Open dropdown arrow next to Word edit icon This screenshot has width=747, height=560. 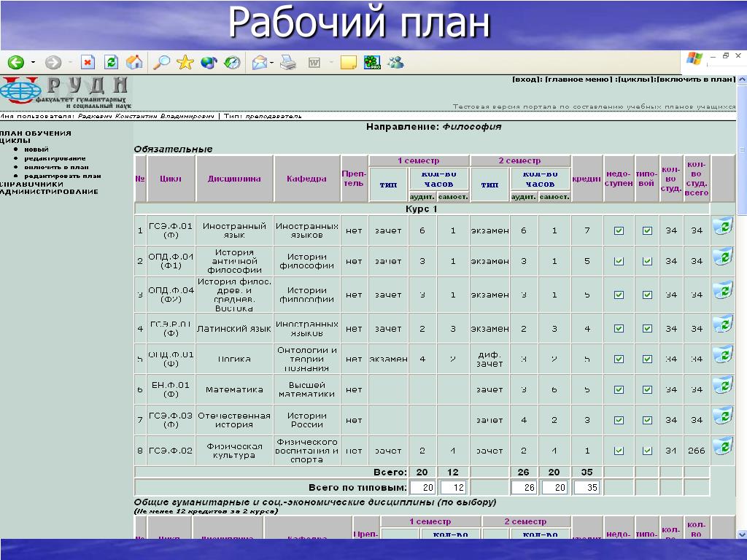point(330,63)
